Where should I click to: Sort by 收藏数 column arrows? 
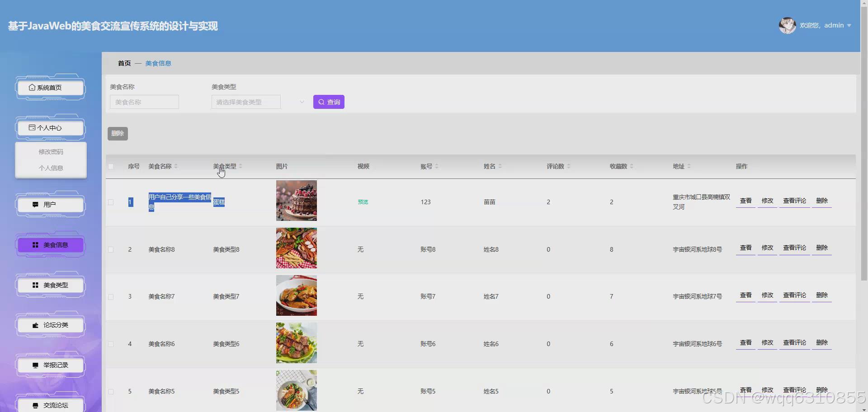point(632,166)
